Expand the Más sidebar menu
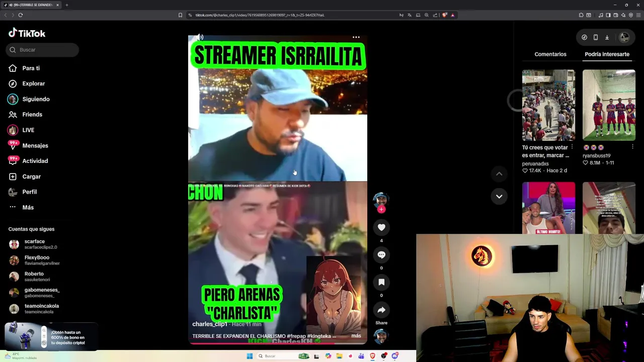Viewport: 644px width, 362px height. pos(28,208)
